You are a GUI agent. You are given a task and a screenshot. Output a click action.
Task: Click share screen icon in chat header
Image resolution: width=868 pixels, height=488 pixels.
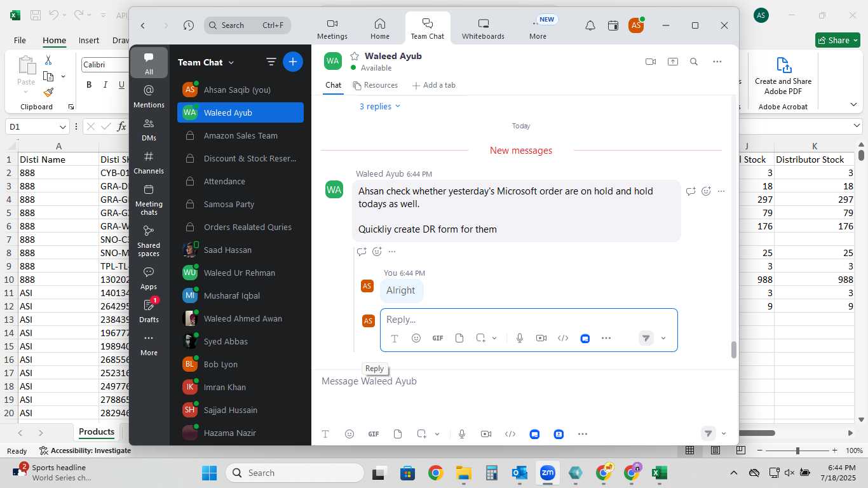(672, 62)
